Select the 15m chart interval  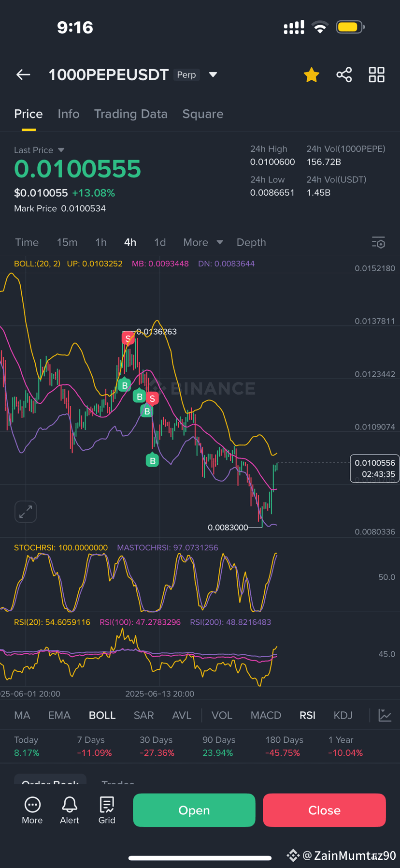(67, 242)
